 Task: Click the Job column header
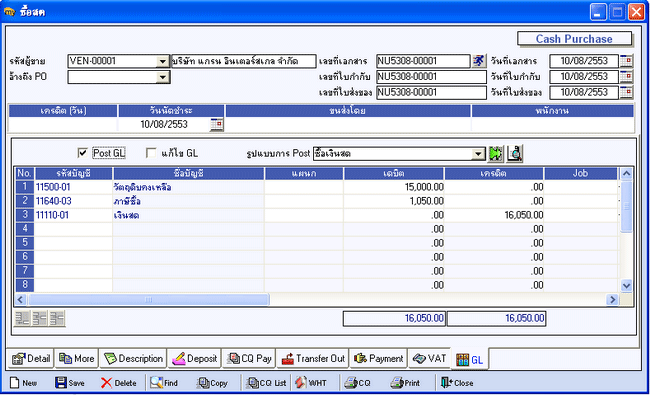tap(581, 173)
